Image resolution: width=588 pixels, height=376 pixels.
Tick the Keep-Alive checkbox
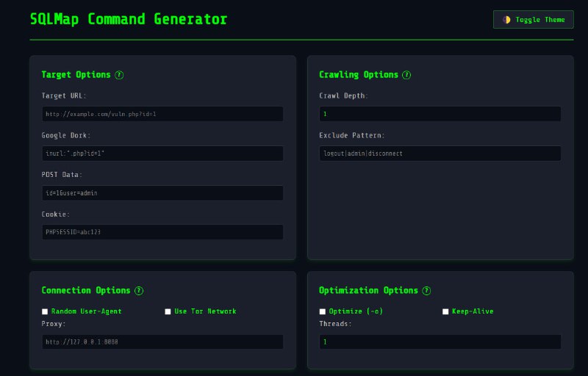point(445,311)
